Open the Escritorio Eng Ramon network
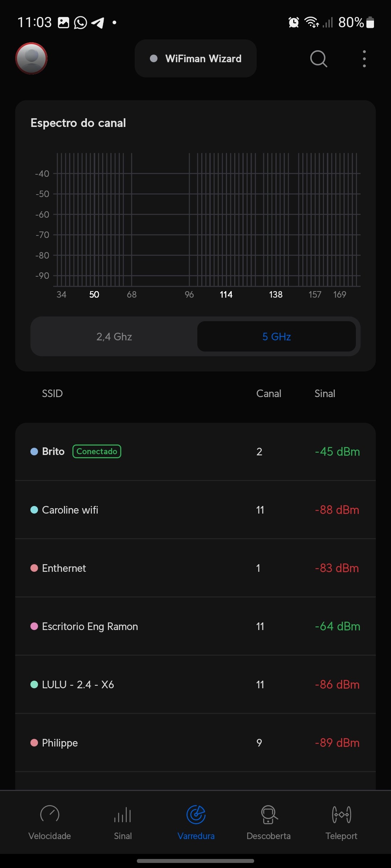 coord(195,626)
